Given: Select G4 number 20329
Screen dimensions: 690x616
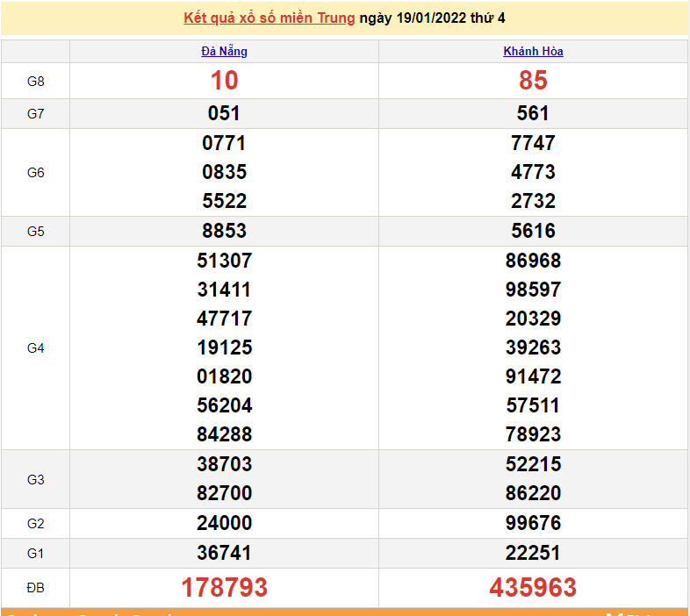Looking at the screenshot, I should pyautogui.click(x=533, y=319).
